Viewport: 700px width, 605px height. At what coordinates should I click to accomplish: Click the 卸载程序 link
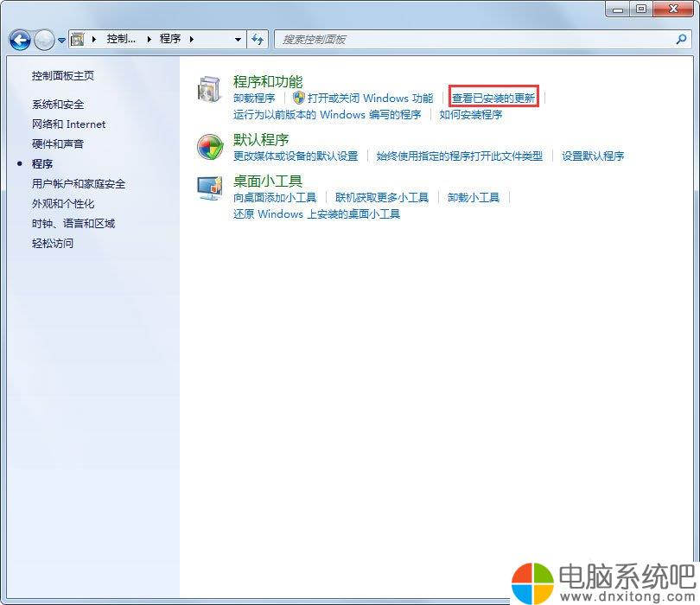click(254, 98)
